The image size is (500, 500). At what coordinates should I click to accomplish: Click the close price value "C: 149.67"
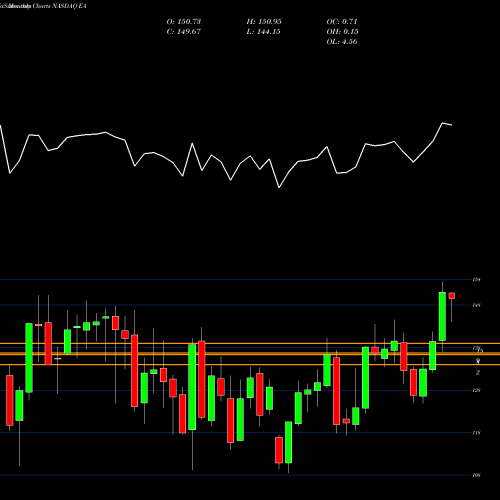(184, 32)
